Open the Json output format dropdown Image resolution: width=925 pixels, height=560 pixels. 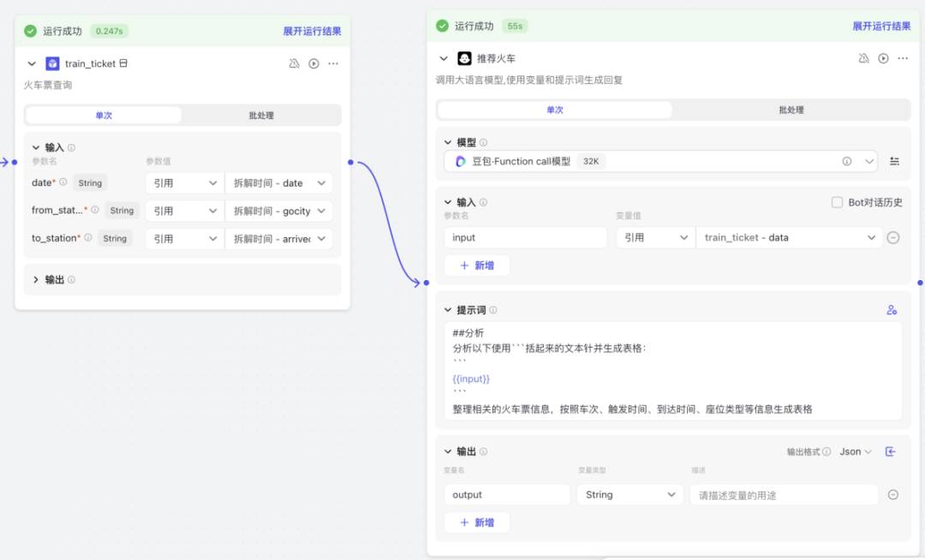click(856, 451)
